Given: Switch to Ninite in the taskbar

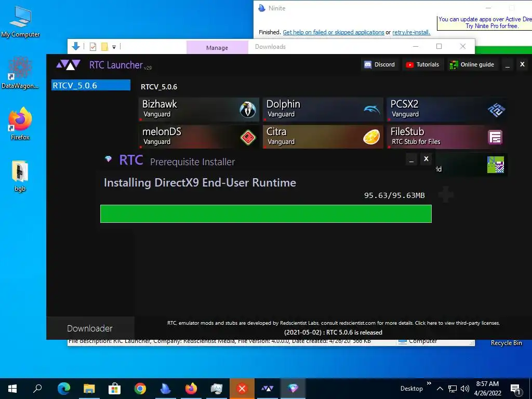Looking at the screenshot, I should click(x=165, y=389).
